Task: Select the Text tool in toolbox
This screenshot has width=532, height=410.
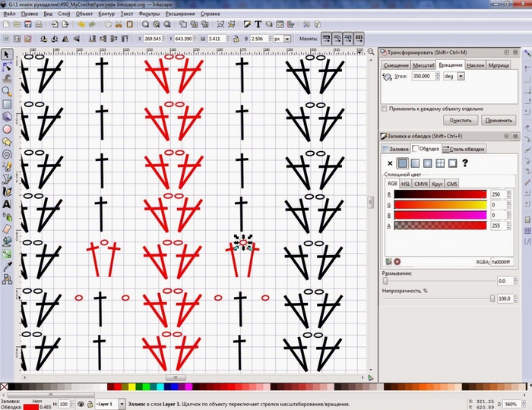Action: 7,204
